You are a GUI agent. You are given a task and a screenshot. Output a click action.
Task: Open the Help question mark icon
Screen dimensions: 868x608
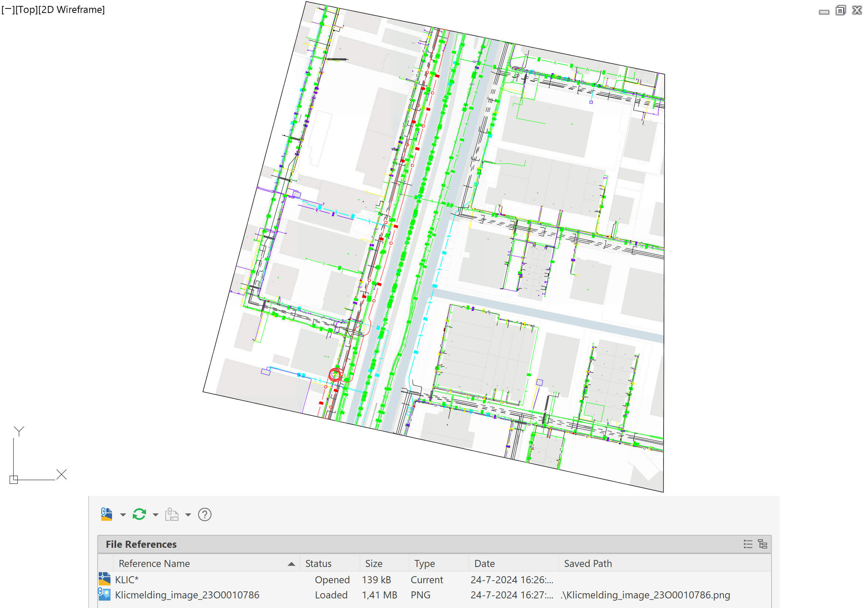204,514
